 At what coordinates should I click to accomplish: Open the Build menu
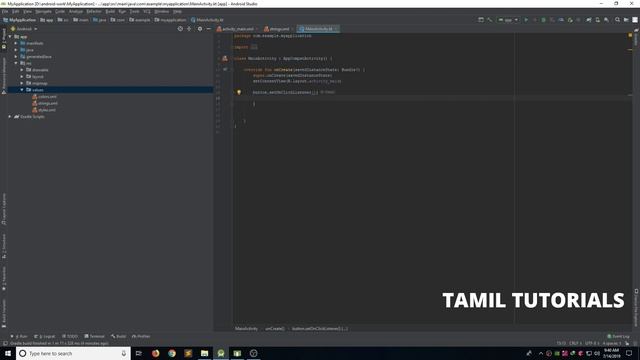pos(110,11)
